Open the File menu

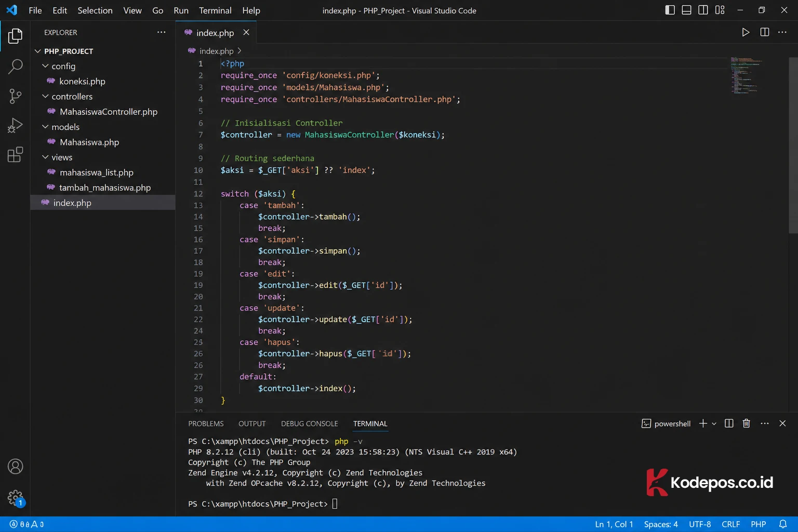click(35, 10)
